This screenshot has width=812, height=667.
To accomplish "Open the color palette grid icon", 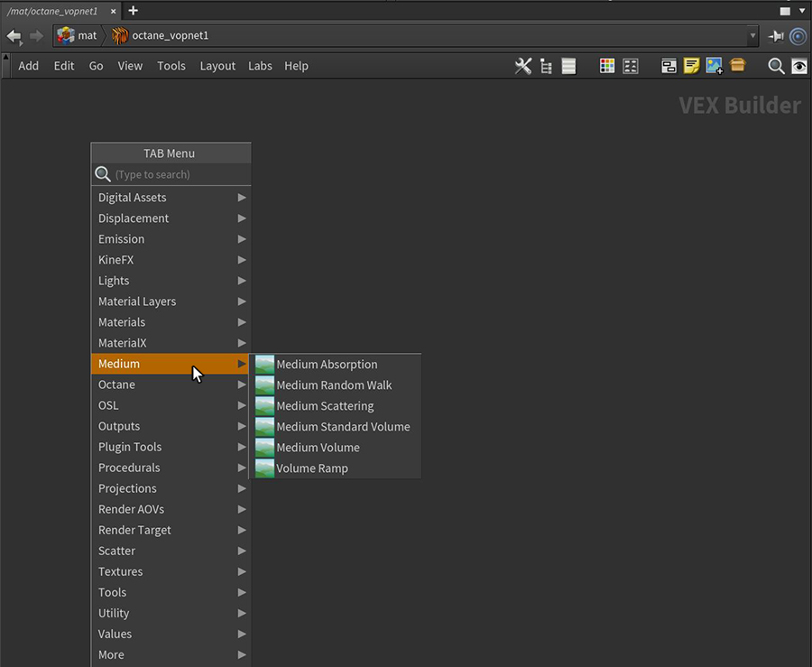I will point(607,66).
